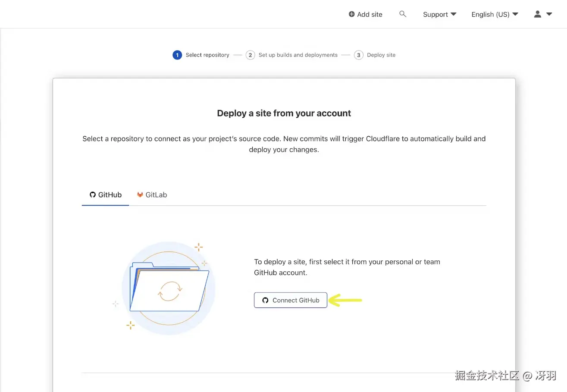Click the "Deploy site" step label
The height and width of the screenshot is (392, 567).
pos(381,55)
